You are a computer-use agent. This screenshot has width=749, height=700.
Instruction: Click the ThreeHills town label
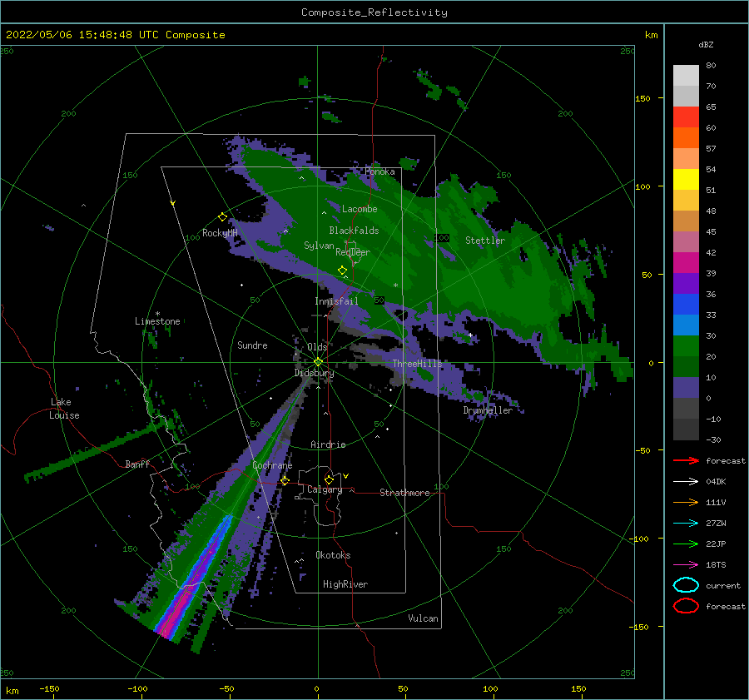418,364
